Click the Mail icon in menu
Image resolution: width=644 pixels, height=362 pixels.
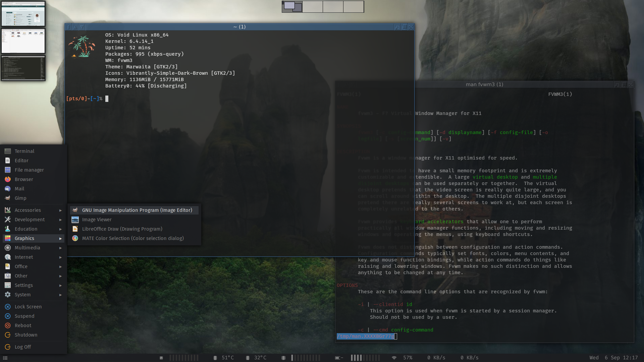click(x=8, y=189)
